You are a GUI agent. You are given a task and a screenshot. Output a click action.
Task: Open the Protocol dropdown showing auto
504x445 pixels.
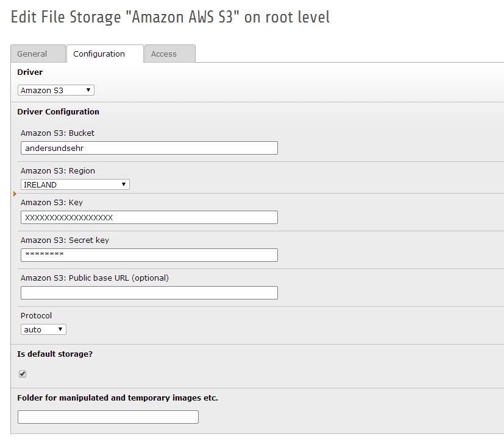(x=43, y=329)
